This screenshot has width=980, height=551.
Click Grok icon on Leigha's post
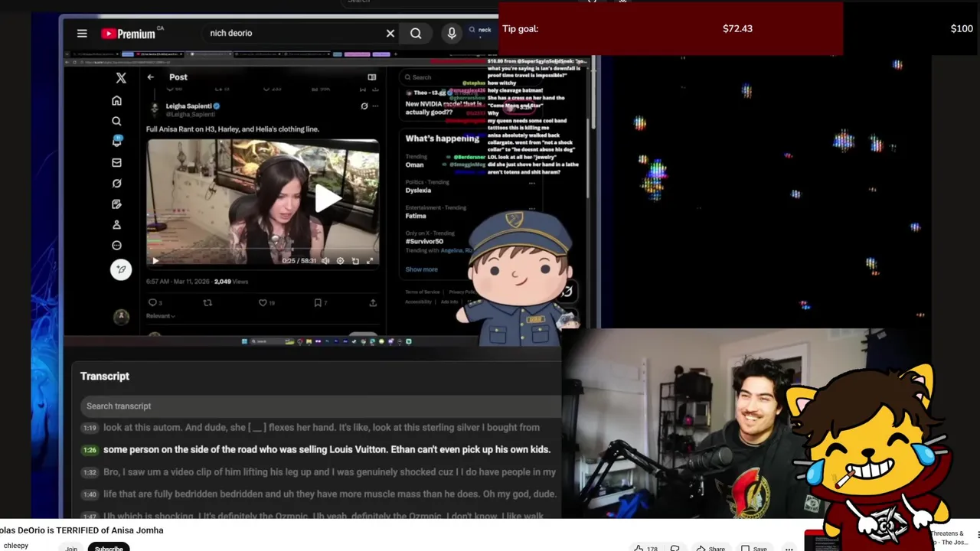[x=364, y=106]
